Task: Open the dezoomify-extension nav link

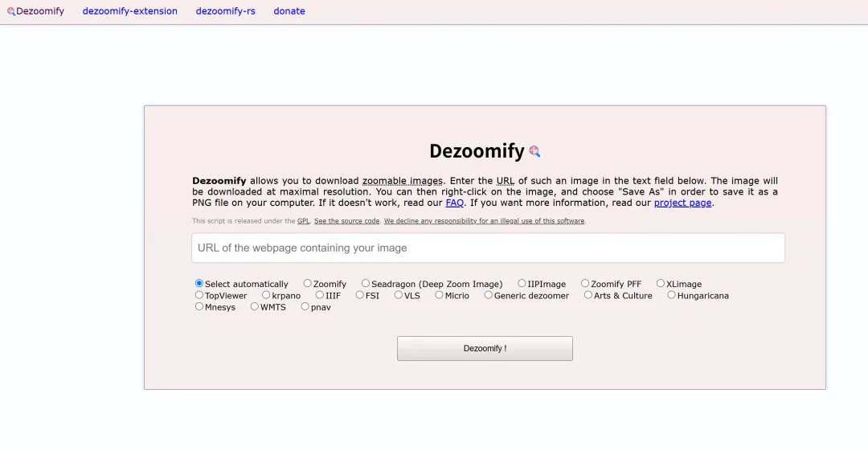Action: 130,11
